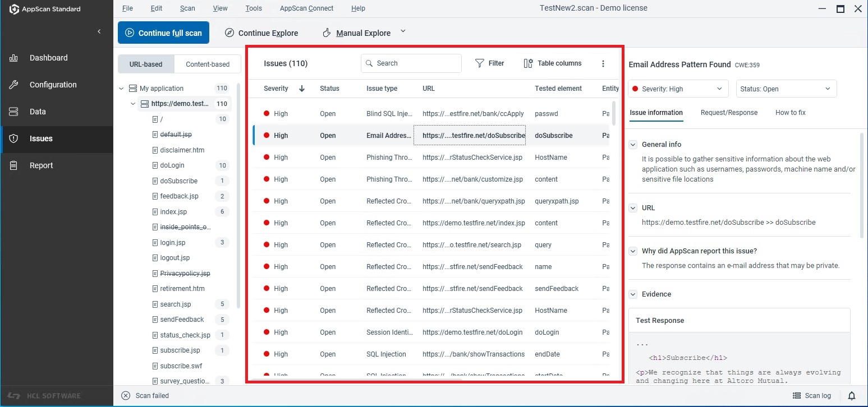868x407 pixels.
Task: Click the issues table vertical scrollbar
Action: pos(613,113)
